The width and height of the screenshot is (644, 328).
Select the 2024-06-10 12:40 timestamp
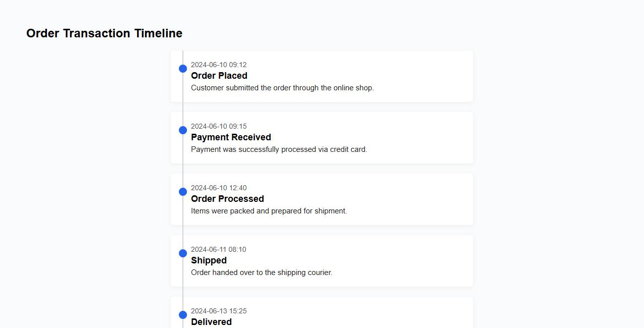coord(219,188)
